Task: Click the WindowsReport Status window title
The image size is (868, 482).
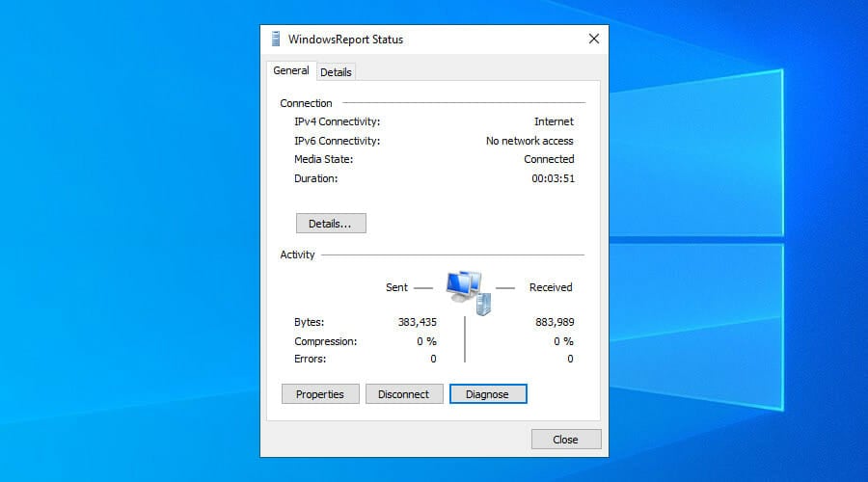Action: point(345,40)
